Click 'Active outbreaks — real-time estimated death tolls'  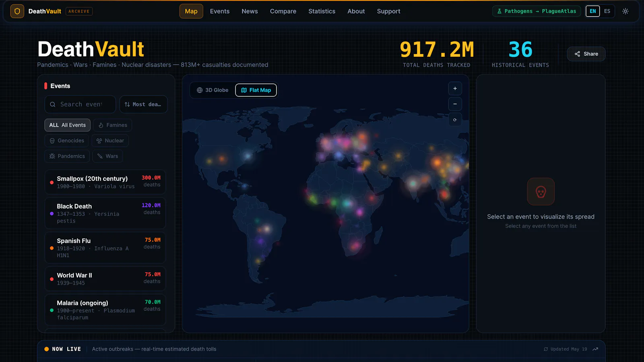[154, 349]
